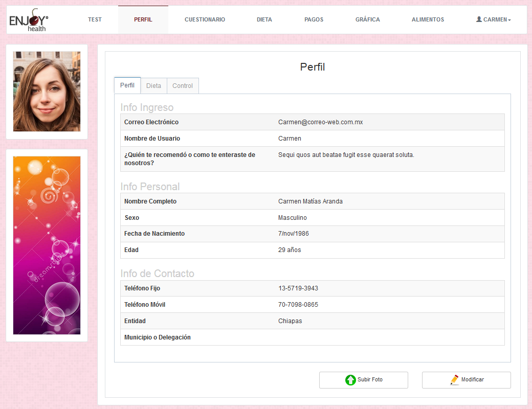
Task: Click the pencil edit icon
Action: click(454, 380)
